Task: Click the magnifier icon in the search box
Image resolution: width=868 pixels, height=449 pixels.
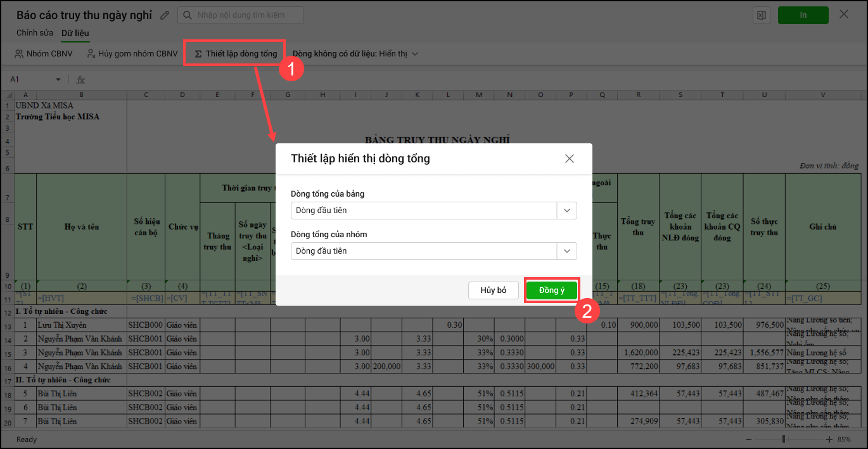Action: [186, 15]
